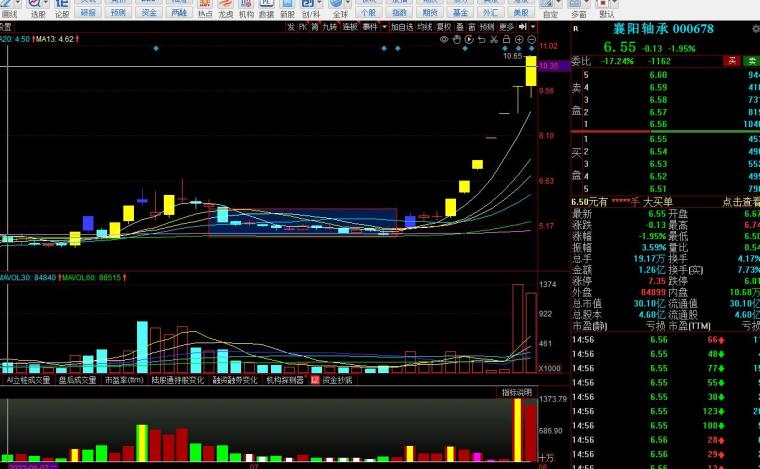Expand dropdown arrow after 更多 toolbar

533,27
